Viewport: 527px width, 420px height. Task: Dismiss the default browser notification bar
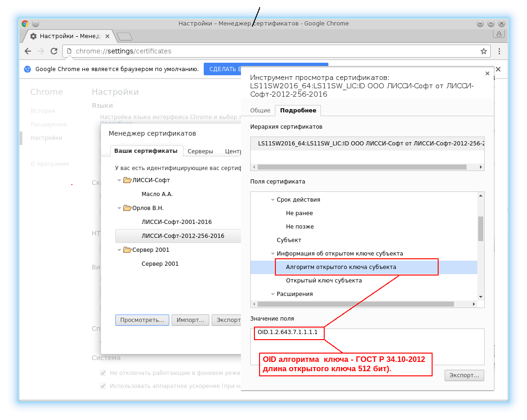pyautogui.click(x=498, y=69)
